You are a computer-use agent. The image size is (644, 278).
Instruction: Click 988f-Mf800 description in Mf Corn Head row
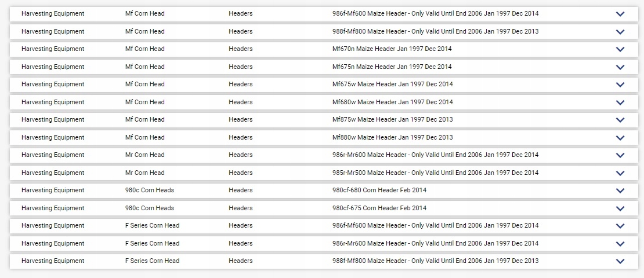pyautogui.click(x=435, y=32)
